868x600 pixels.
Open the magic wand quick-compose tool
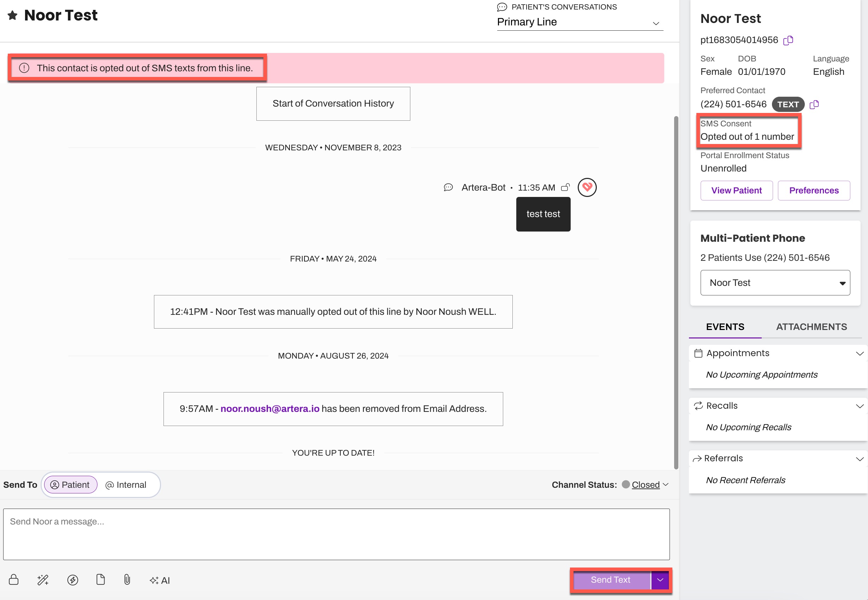pos(43,580)
